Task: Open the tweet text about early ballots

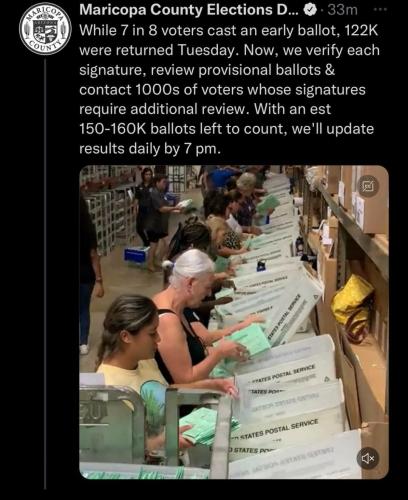Action: tap(229, 89)
